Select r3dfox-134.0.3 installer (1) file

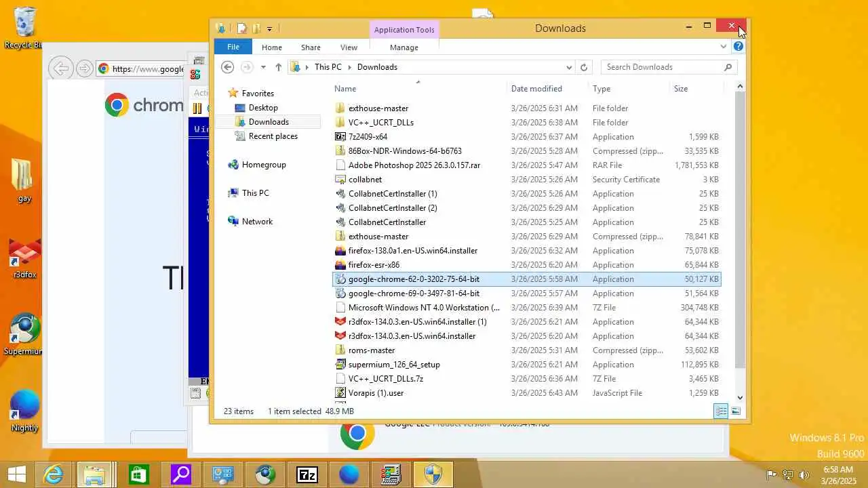(526, 322)
